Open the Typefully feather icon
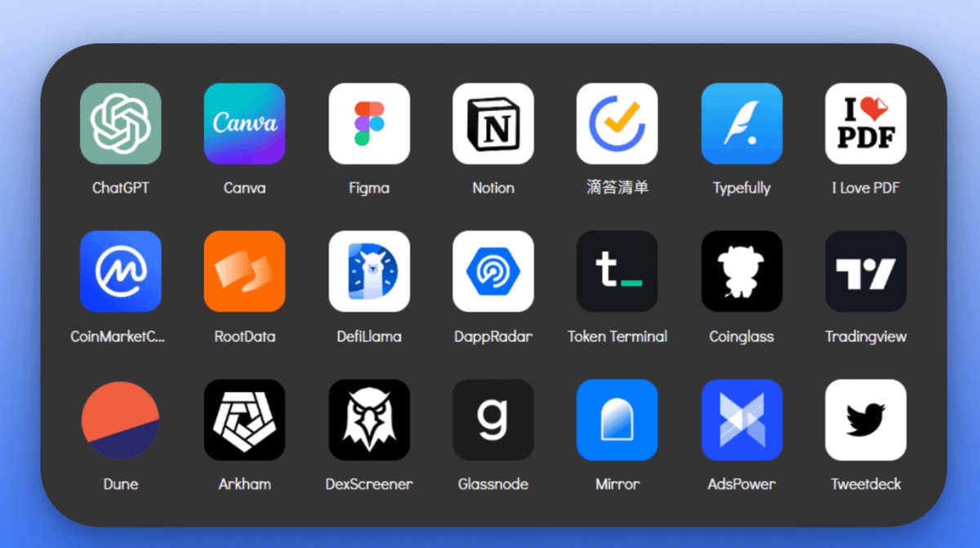Screen dimensions: 980x548 [x=742, y=123]
